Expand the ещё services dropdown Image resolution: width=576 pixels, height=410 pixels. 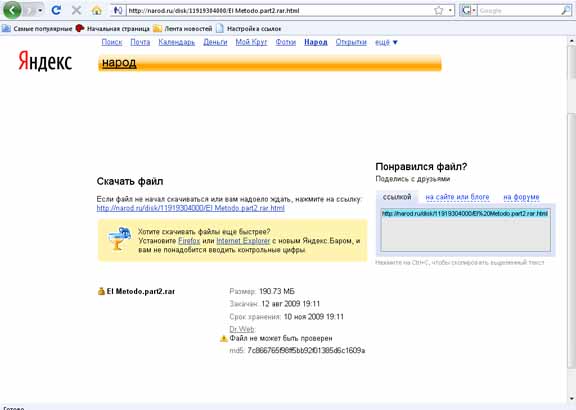pos(386,42)
